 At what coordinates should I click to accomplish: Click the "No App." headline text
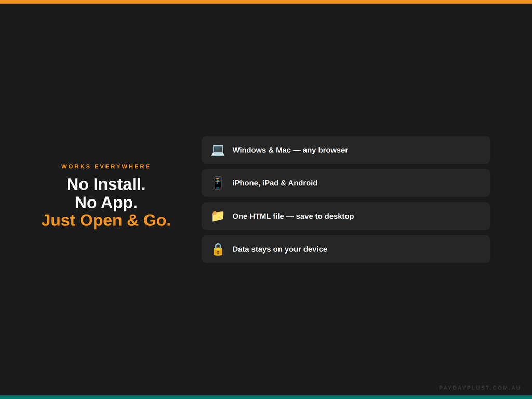coord(105,203)
